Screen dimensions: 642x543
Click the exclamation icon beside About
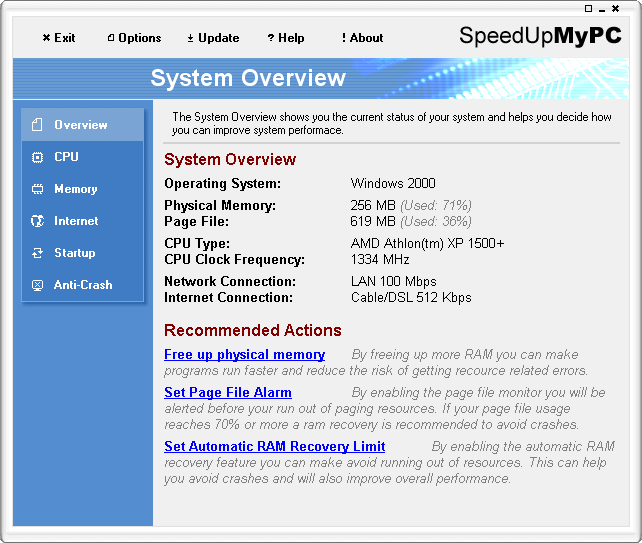pyautogui.click(x=344, y=38)
